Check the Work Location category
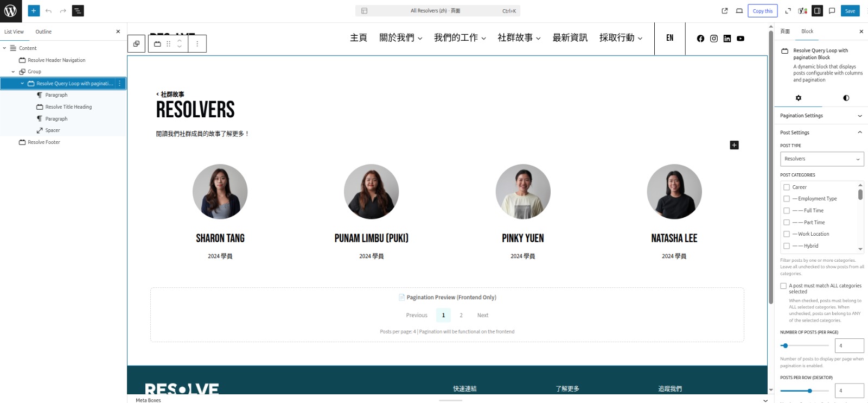The width and height of the screenshot is (868, 403). (x=787, y=234)
